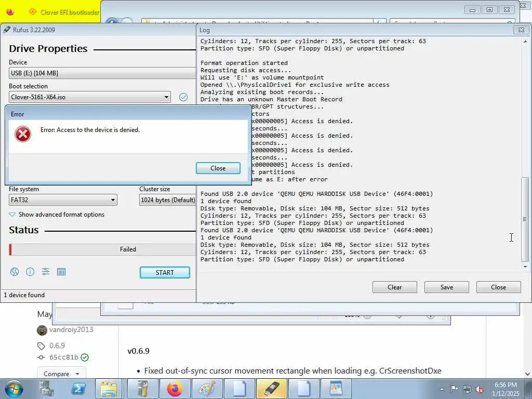Open the taskbar clock 6:56 PM
The height and width of the screenshot is (399, 532).
506,389
